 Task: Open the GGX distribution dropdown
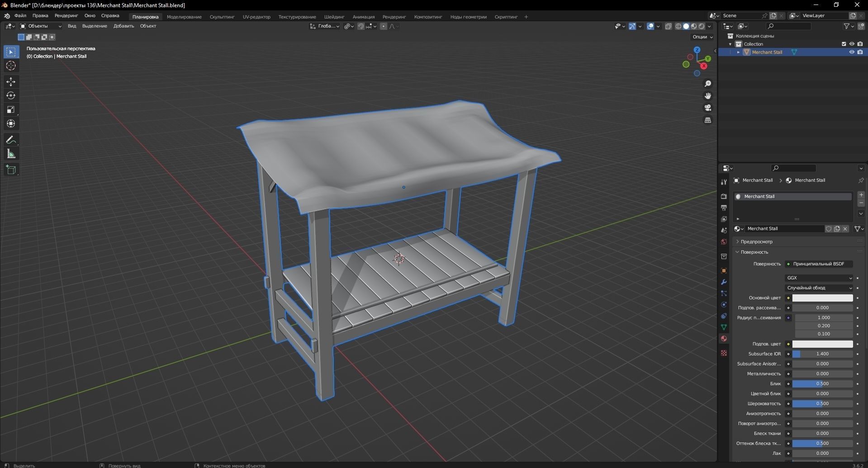point(819,278)
